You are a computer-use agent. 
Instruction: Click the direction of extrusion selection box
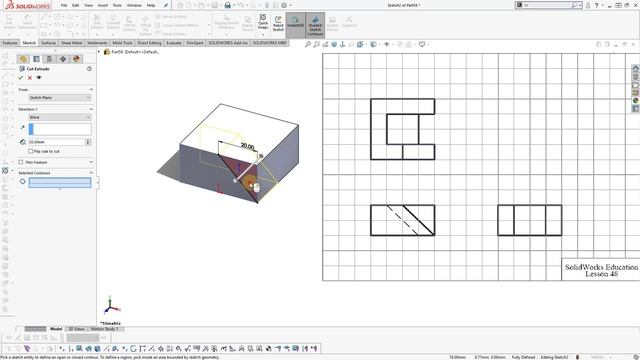60,129
